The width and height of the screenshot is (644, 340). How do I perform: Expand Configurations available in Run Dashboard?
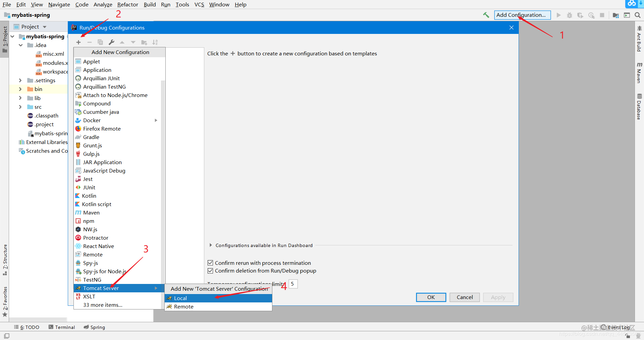click(x=211, y=245)
